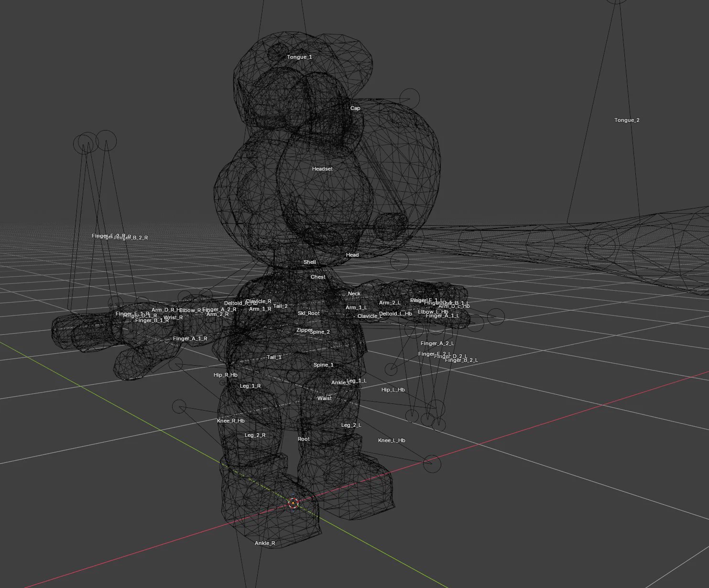The width and height of the screenshot is (709, 588).
Task: Select the Tail_1 bone label
Action: tap(274, 357)
